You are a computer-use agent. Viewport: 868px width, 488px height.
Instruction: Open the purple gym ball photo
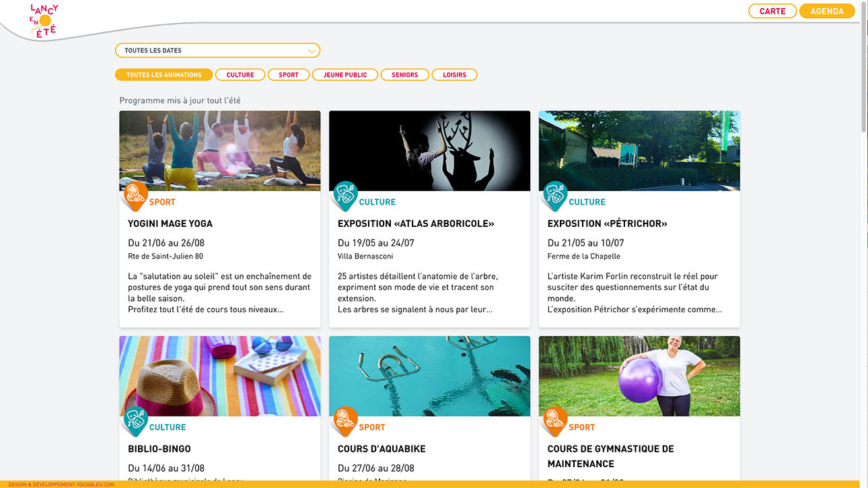[x=639, y=376]
